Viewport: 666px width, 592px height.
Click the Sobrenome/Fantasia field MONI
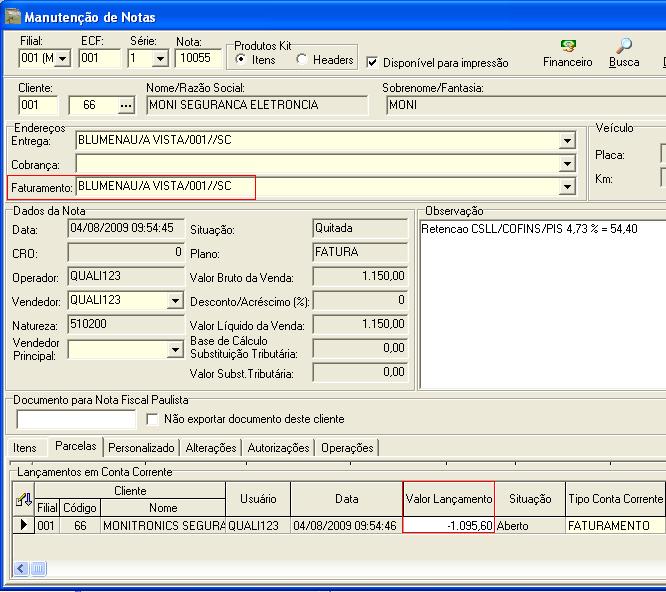point(526,105)
